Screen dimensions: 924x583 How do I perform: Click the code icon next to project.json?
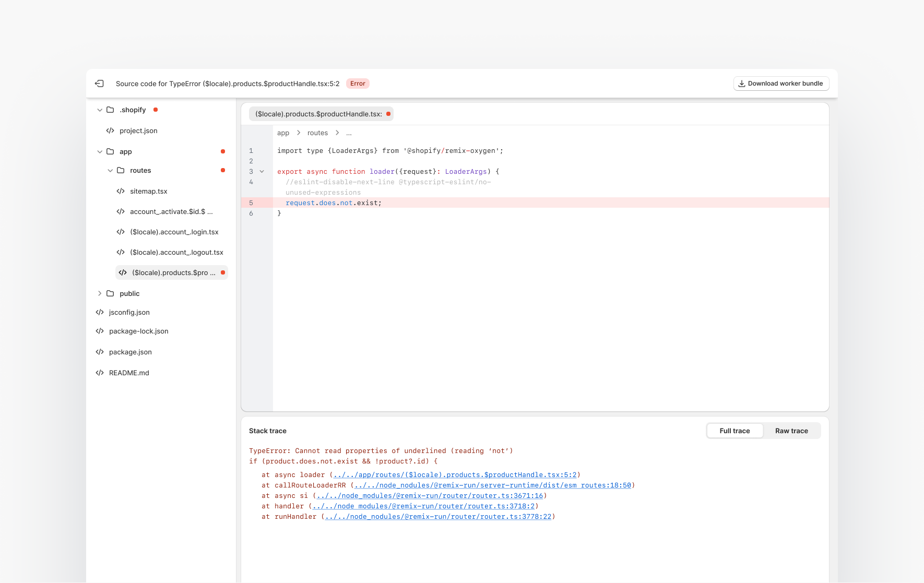pos(110,130)
